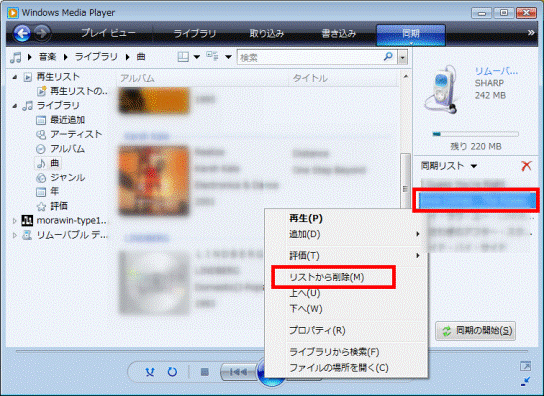
Task: Switch to the プレイ ビュー tab
Action: click(x=109, y=33)
